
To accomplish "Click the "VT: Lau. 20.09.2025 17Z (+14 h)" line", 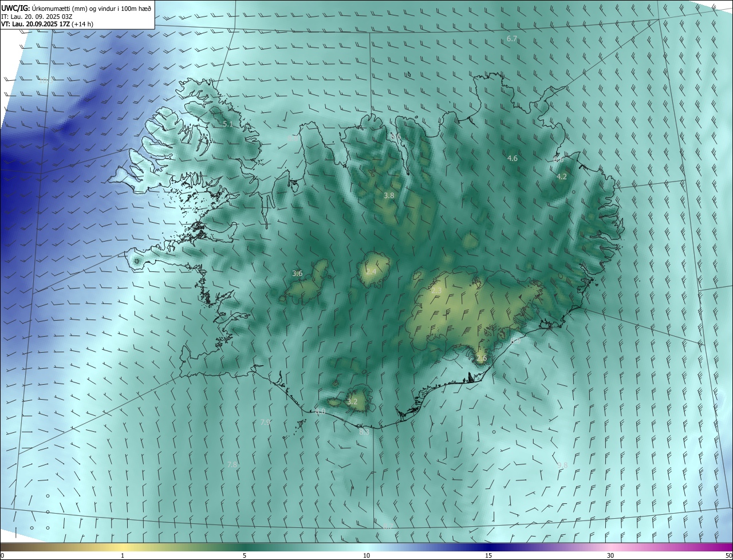I will tap(48, 24).
